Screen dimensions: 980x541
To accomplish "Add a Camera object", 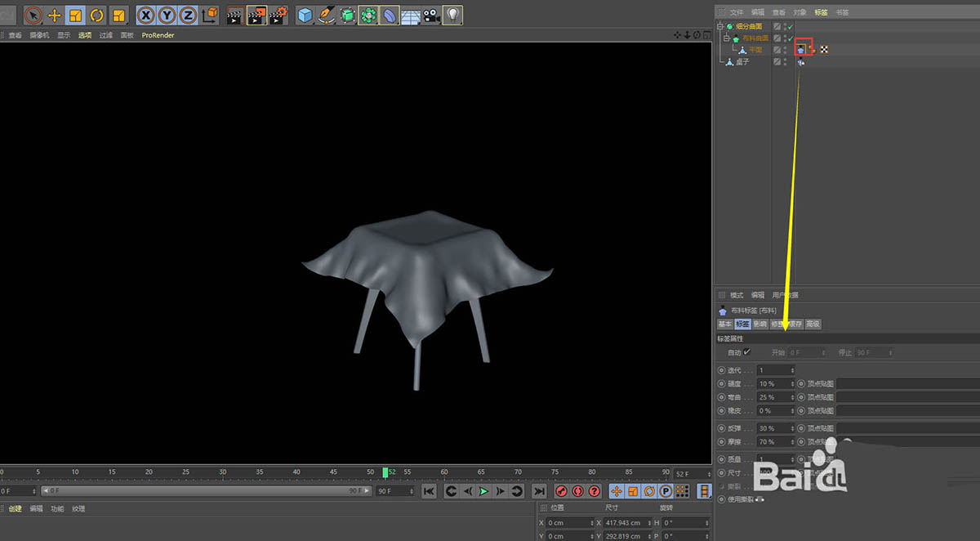I will (x=432, y=15).
